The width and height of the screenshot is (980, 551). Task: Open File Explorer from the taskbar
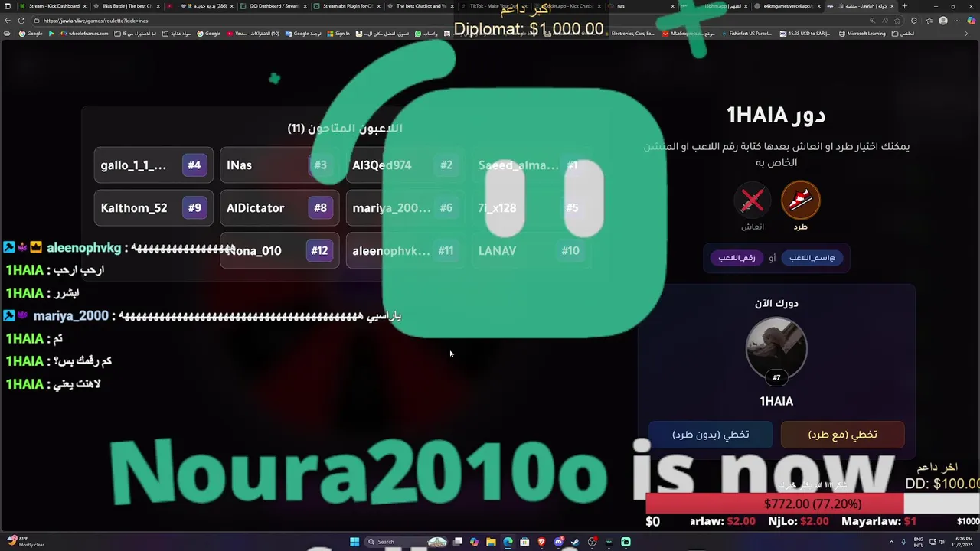(x=491, y=542)
